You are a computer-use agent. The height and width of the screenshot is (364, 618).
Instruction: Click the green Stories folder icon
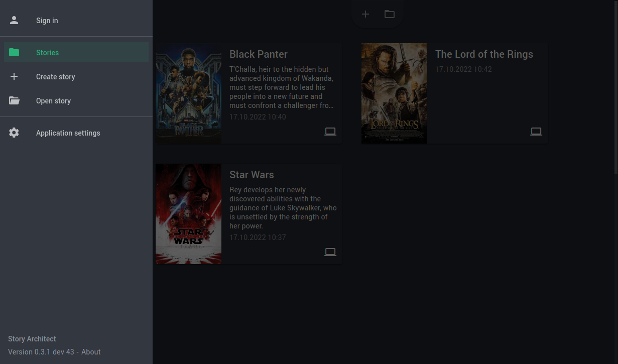pyautogui.click(x=14, y=52)
